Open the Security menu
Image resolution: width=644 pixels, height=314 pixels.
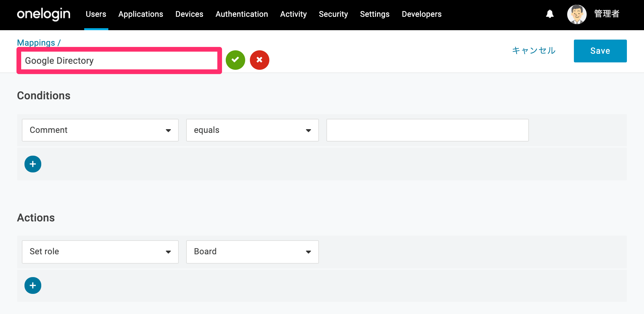point(333,14)
